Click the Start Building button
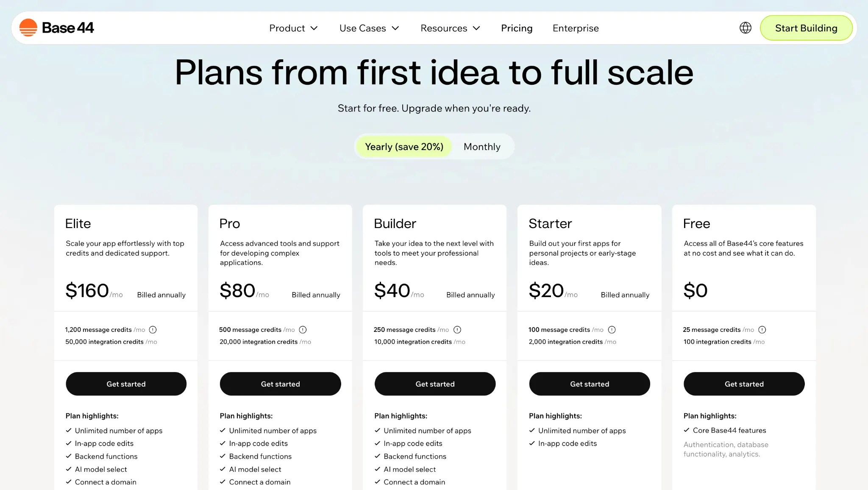Screen dimensions: 868x490 tap(806, 28)
